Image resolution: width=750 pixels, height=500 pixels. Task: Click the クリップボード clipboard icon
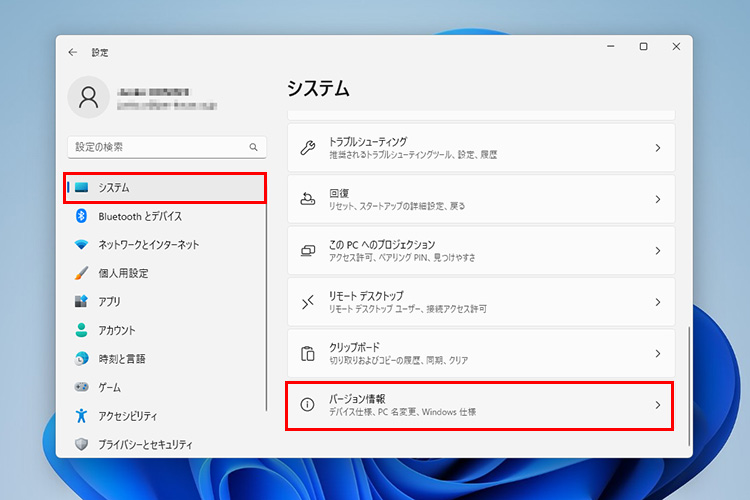308,353
